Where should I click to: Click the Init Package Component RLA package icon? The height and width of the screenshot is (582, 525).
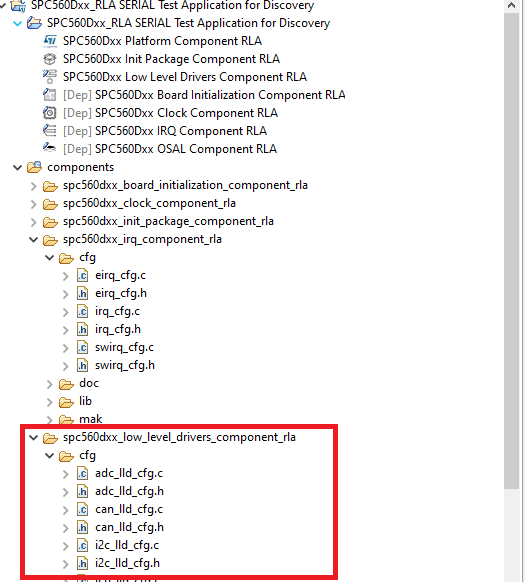(x=50, y=59)
